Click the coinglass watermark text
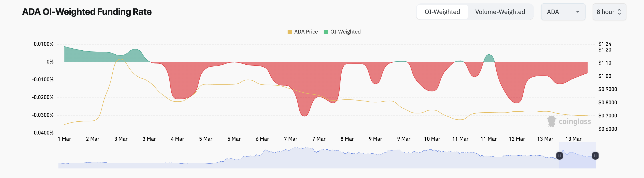This screenshot has height=178, width=644. [x=574, y=122]
